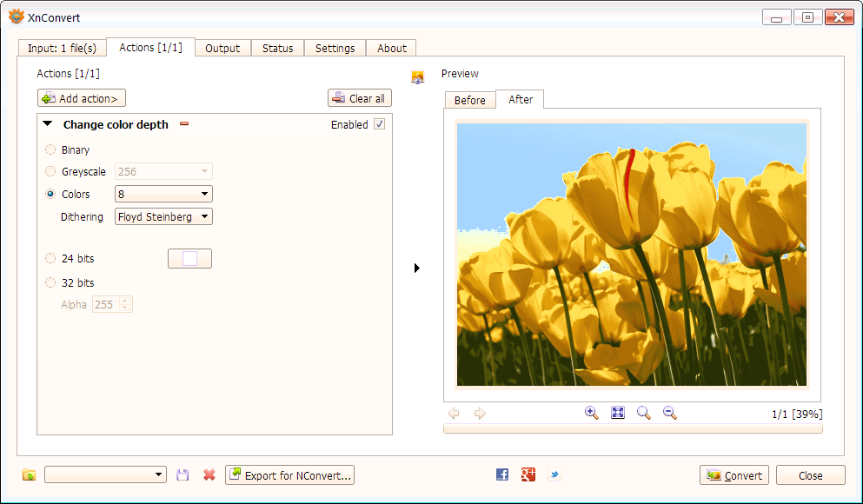Image resolution: width=863 pixels, height=504 pixels.
Task: Fit the preview image to window
Action: tap(618, 413)
